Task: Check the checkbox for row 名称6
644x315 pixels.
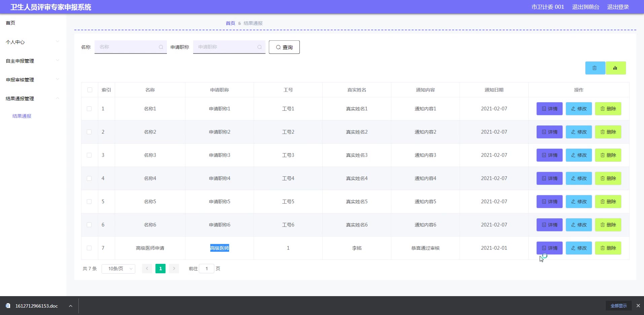Action: [x=89, y=225]
